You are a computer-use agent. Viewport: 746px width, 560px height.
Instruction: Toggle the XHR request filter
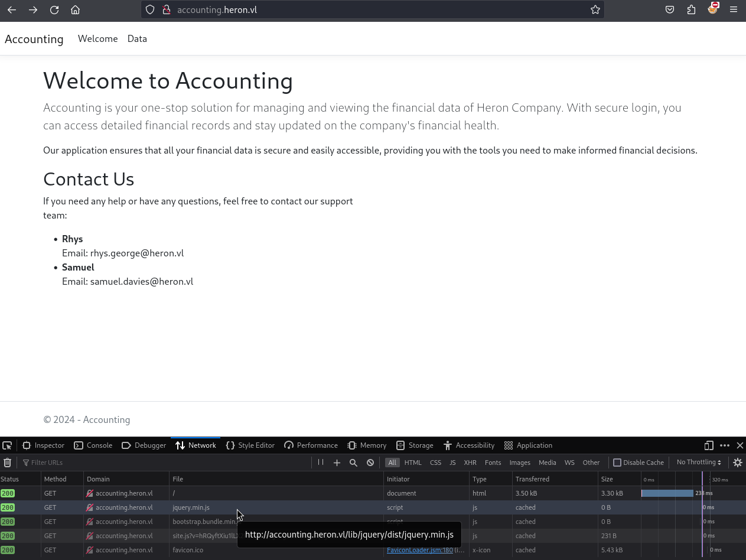point(470,463)
